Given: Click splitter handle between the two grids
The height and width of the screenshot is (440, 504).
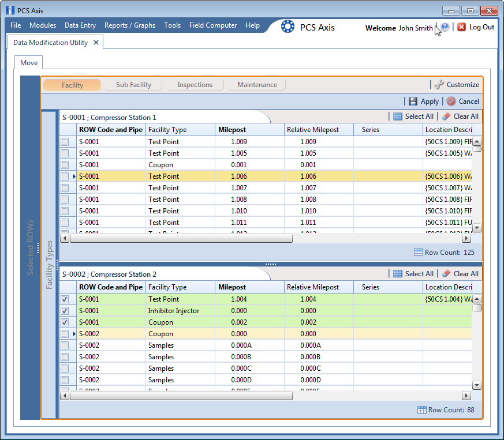Looking at the screenshot, I should point(271,264).
